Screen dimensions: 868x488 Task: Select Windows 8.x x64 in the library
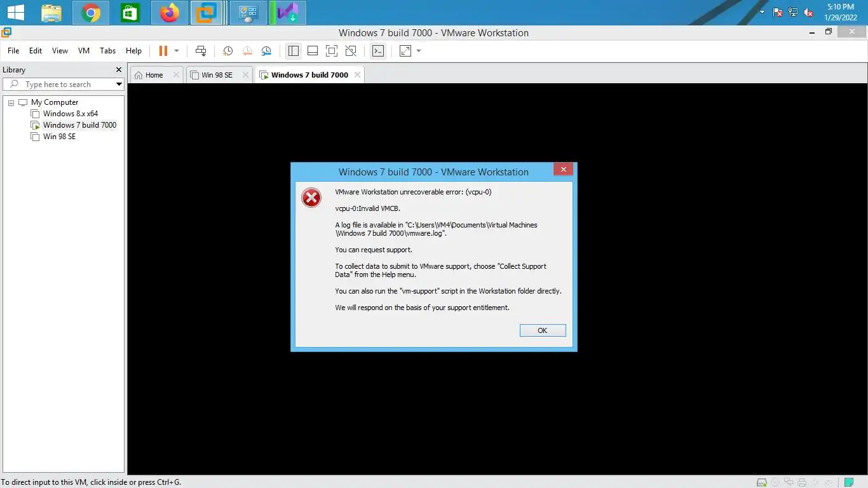[71, 114]
